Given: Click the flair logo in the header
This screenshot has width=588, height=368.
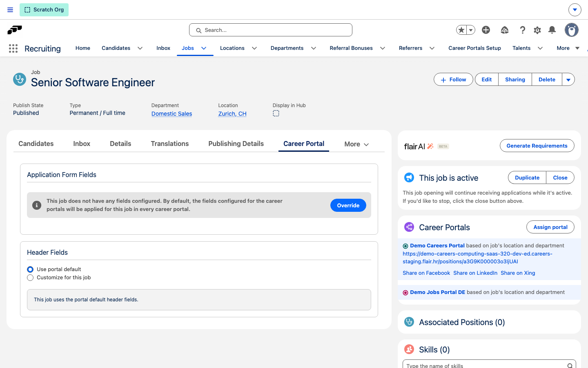Looking at the screenshot, I should 15,30.
